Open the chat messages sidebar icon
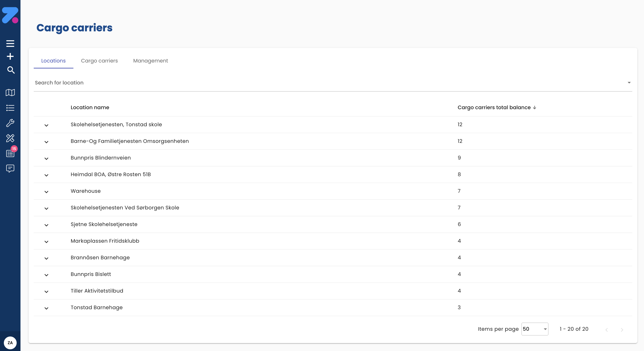Image resolution: width=644 pixels, height=351 pixels. pyautogui.click(x=10, y=169)
